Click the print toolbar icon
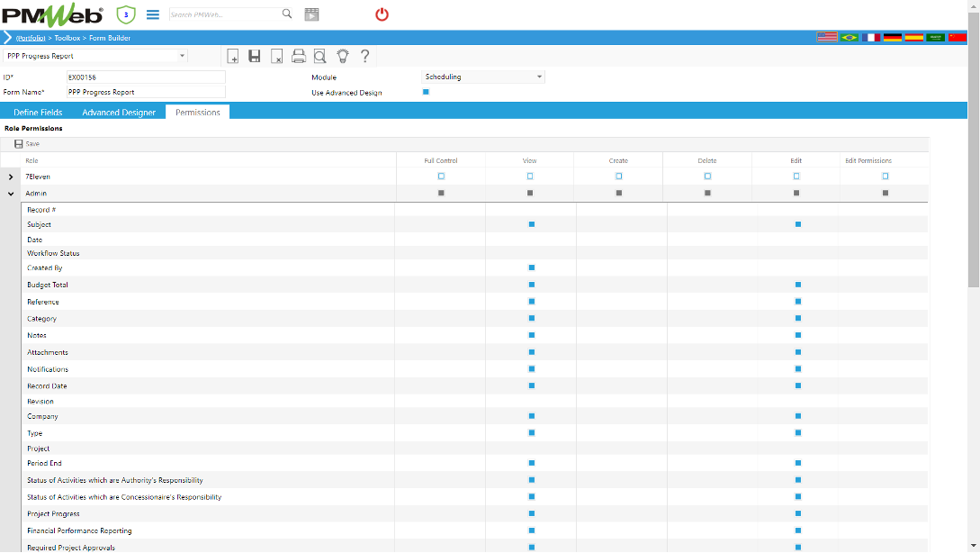 (x=299, y=57)
